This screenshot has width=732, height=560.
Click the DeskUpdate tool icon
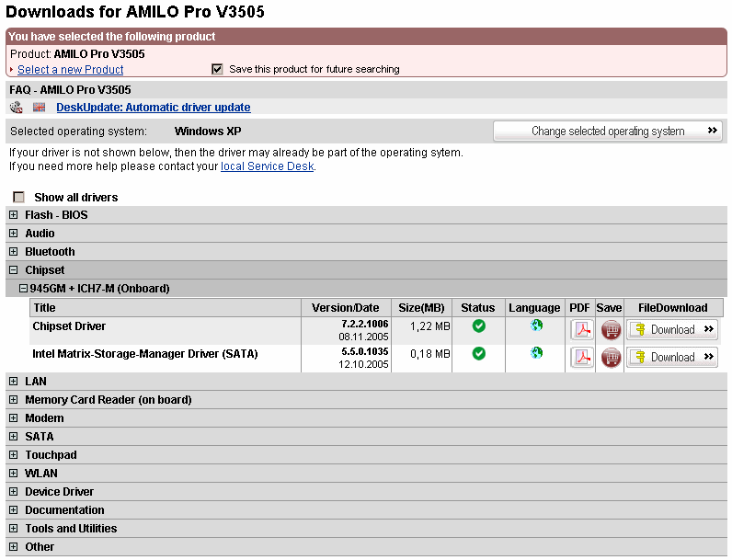[x=17, y=108]
